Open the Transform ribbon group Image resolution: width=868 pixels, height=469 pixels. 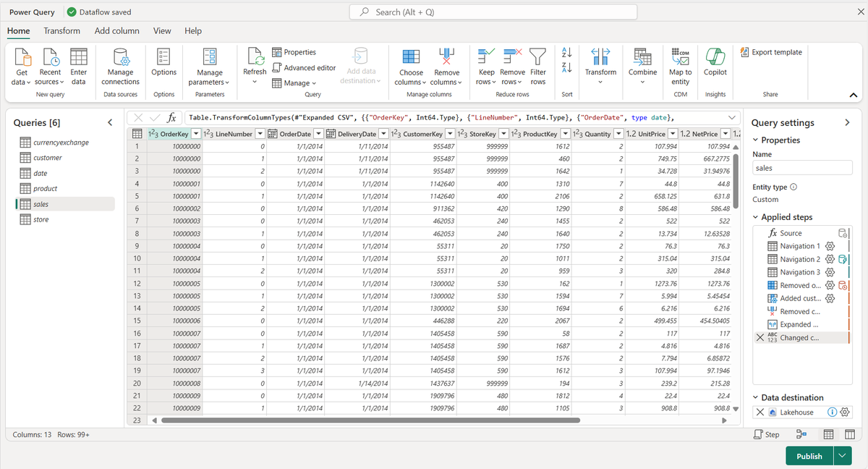[x=600, y=65]
